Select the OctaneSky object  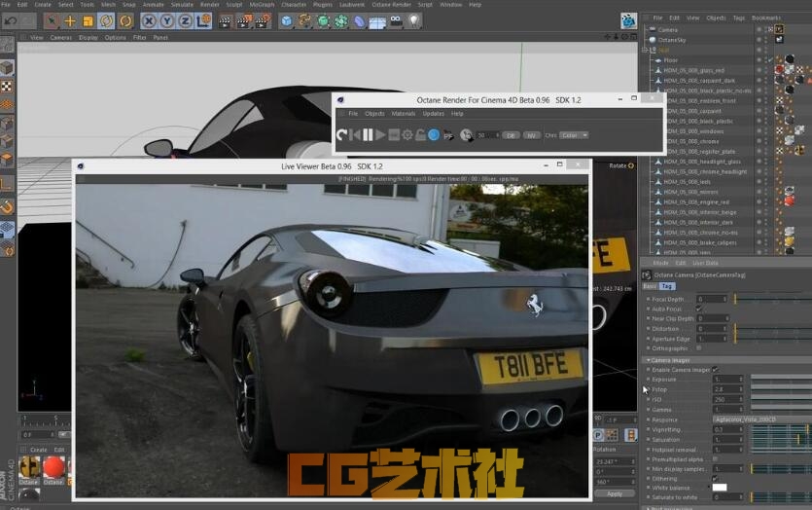pyautogui.click(x=671, y=40)
